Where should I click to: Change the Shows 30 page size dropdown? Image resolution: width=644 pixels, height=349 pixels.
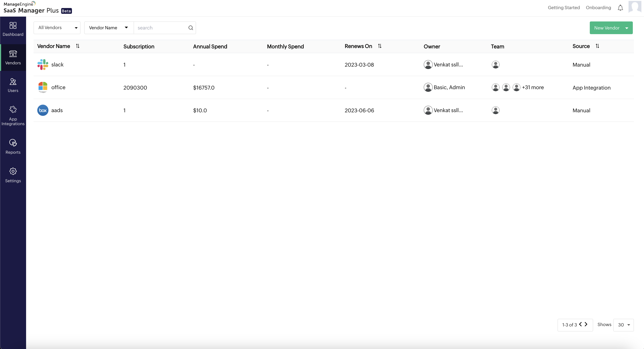[624, 325]
